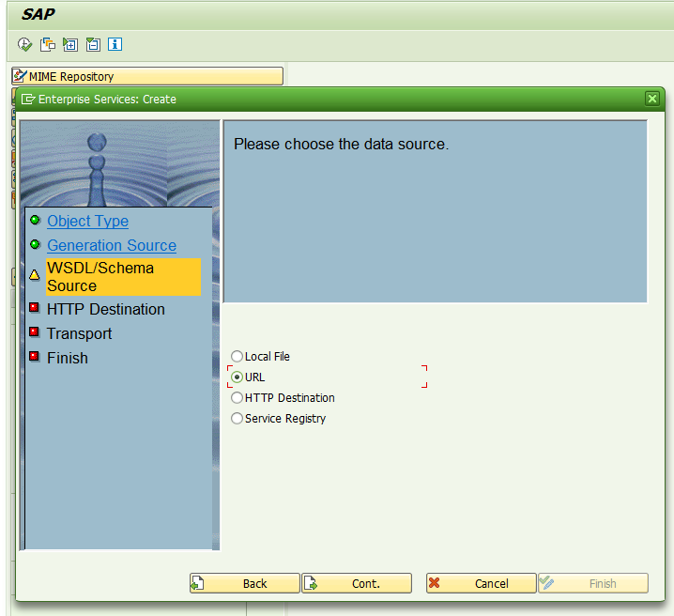The width and height of the screenshot is (674, 616).
Task: Click the expand subtree toolbar icon
Action: click(70, 44)
